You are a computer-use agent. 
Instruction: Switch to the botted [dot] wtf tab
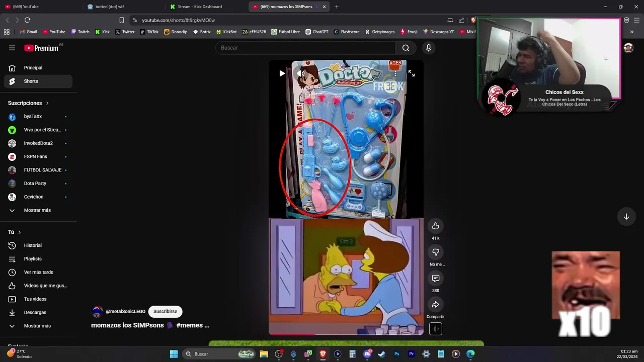pyautogui.click(x=123, y=7)
